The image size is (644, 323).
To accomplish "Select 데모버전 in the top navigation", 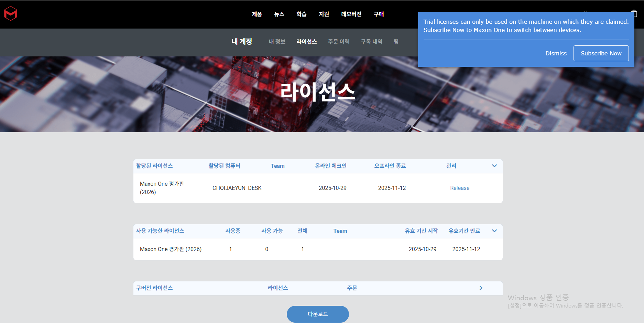I will coord(351,14).
